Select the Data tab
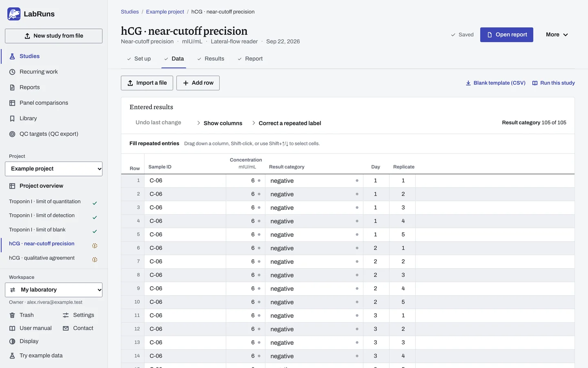 [174, 59]
